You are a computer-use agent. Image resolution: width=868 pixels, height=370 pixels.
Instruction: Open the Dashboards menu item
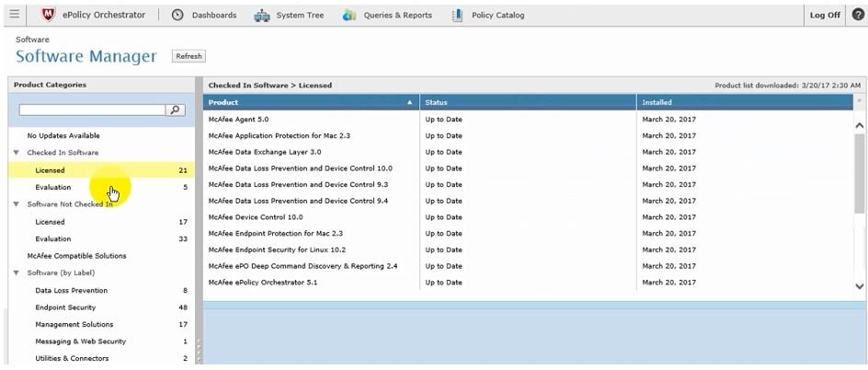(x=213, y=16)
